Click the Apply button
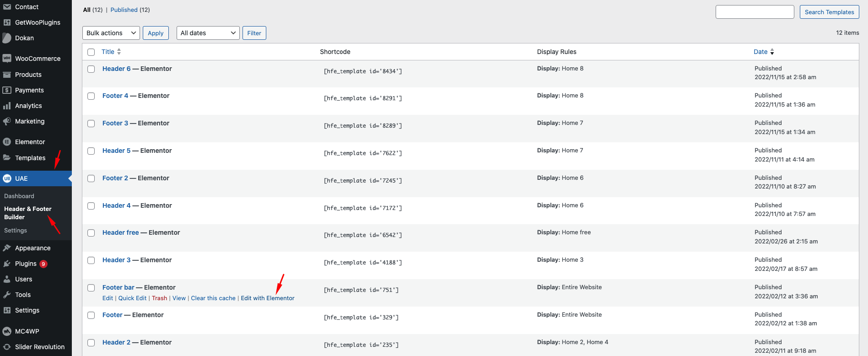This screenshot has height=356, width=868. click(x=156, y=33)
